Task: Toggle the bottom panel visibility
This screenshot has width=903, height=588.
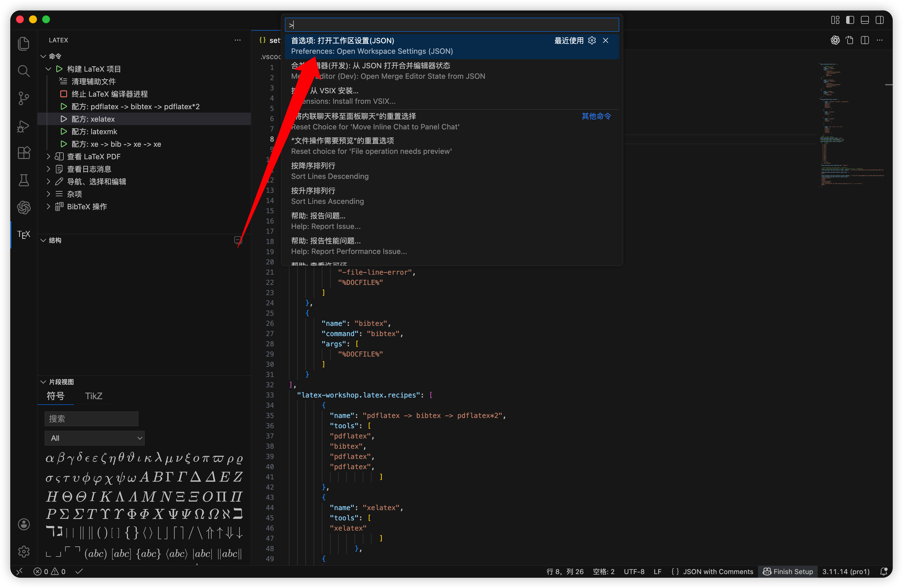Action: [865, 20]
